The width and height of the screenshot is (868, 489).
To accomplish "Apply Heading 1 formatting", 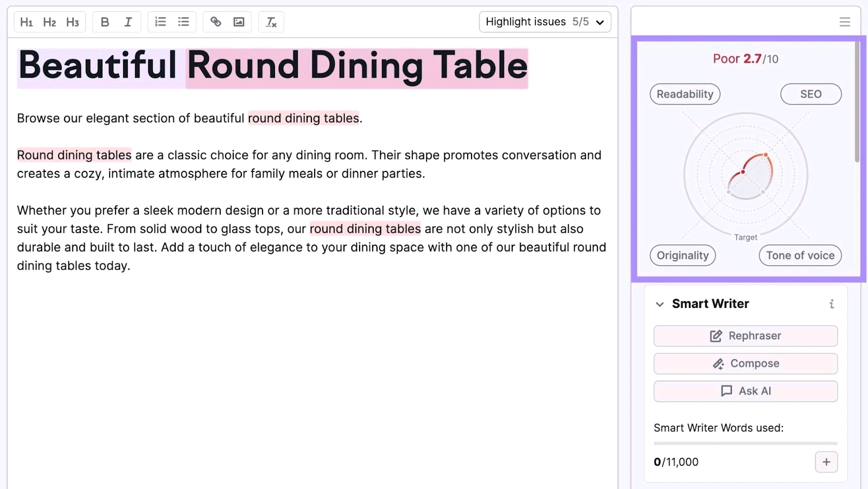I will [x=27, y=22].
